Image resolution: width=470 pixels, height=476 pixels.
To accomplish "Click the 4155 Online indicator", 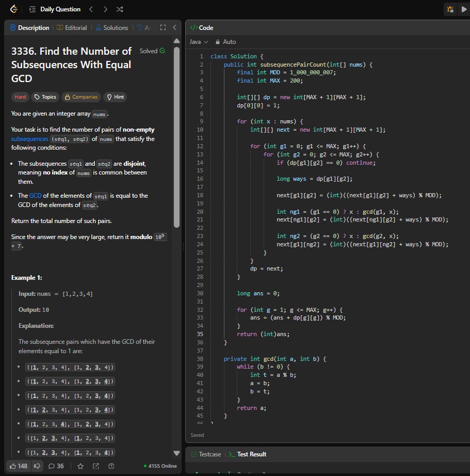I will pos(160,466).
